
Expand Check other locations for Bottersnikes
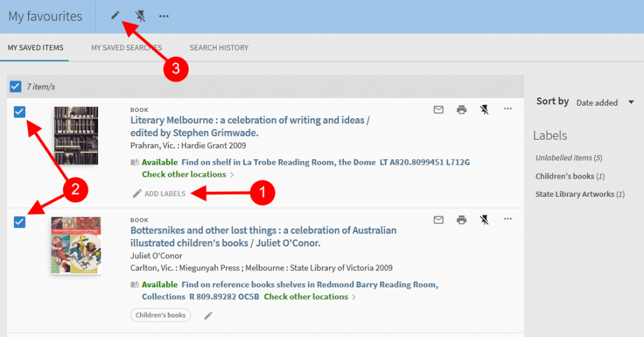309,297
